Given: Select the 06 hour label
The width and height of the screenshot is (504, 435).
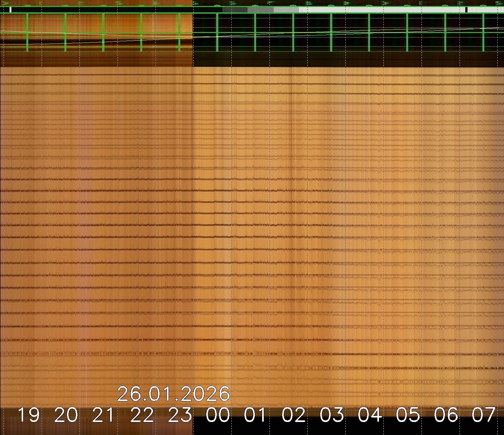Looking at the screenshot, I should tap(446, 415).
